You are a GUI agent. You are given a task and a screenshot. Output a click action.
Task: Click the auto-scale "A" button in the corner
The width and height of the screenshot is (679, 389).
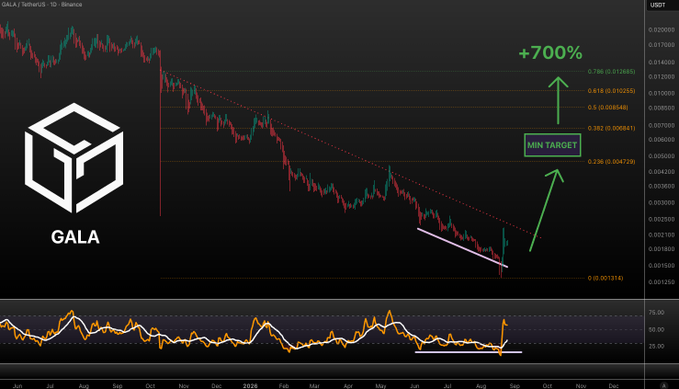click(x=664, y=385)
